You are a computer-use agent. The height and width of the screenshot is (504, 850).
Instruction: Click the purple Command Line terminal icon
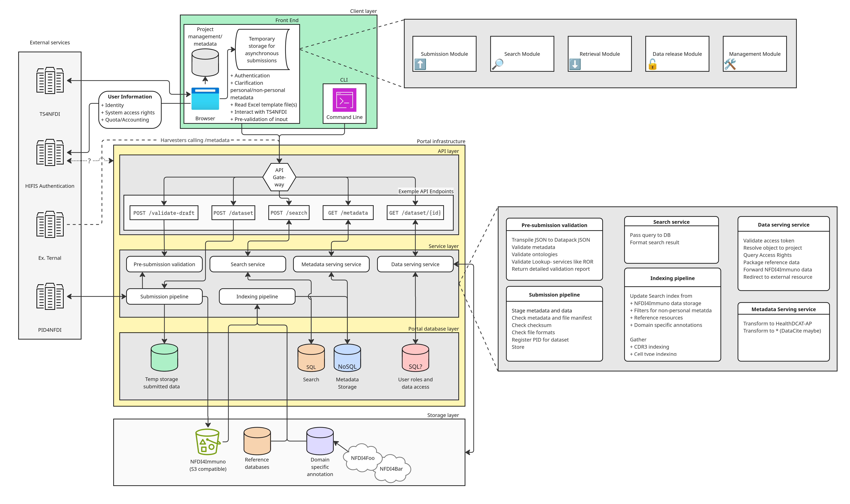click(344, 100)
